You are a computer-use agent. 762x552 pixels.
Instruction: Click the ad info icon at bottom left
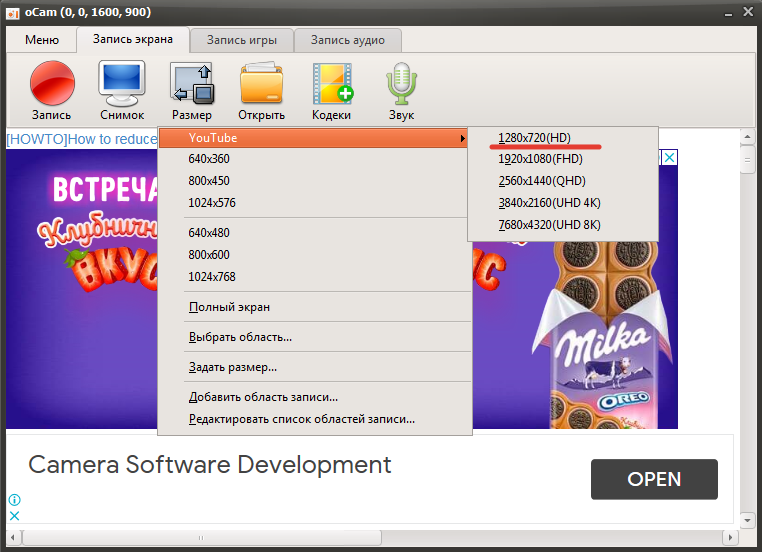click(x=15, y=500)
